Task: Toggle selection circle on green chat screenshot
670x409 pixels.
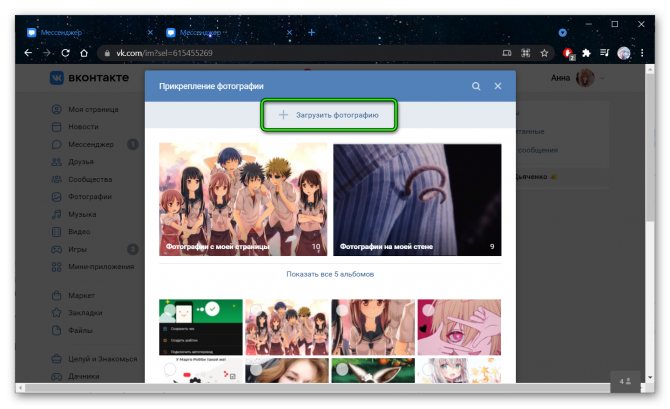Action: tap(170, 310)
